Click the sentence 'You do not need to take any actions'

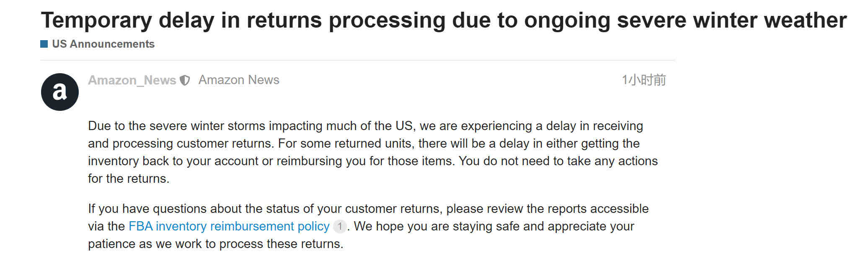pos(558,161)
